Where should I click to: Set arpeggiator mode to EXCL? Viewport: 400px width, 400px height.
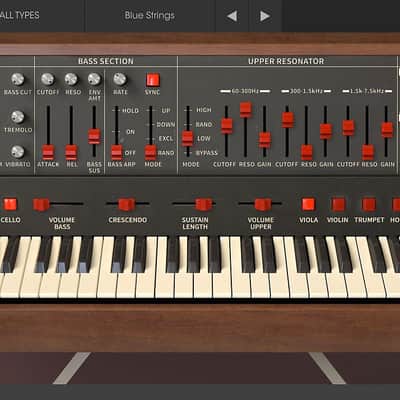[x=166, y=139]
